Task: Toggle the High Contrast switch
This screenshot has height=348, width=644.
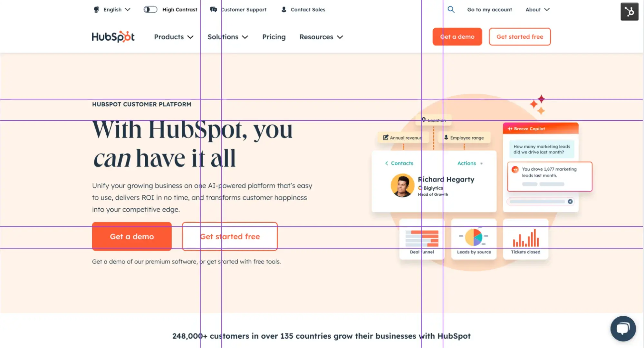Action: coord(150,9)
